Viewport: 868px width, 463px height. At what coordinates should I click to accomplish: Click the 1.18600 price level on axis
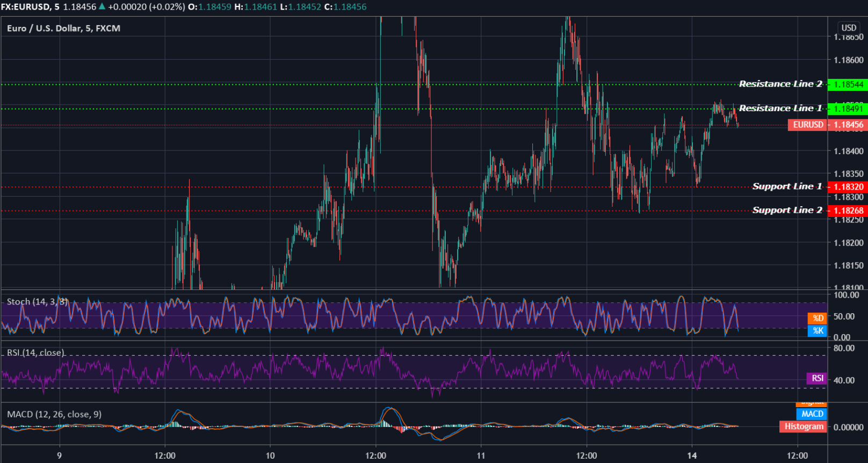pyautogui.click(x=849, y=60)
